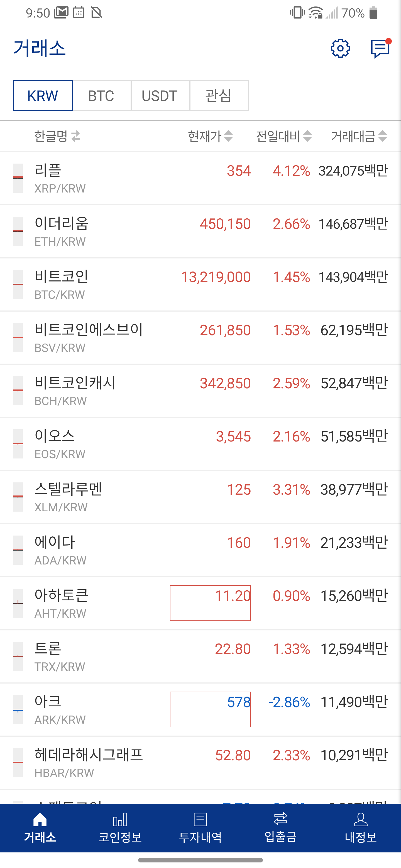Sort list by 거래대금 column
Viewport: 401px width, 868px height.
[x=358, y=136]
